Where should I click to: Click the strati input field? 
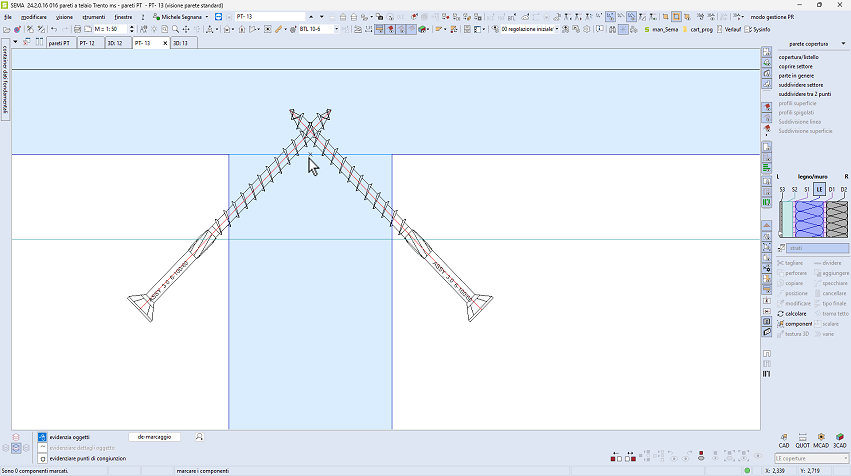coord(817,248)
